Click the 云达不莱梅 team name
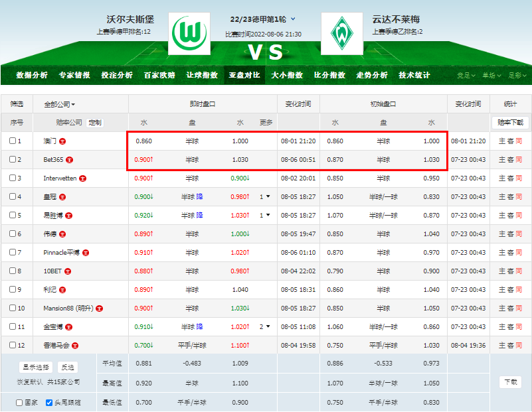Viewport: 532px width, 412px height. 396,19
